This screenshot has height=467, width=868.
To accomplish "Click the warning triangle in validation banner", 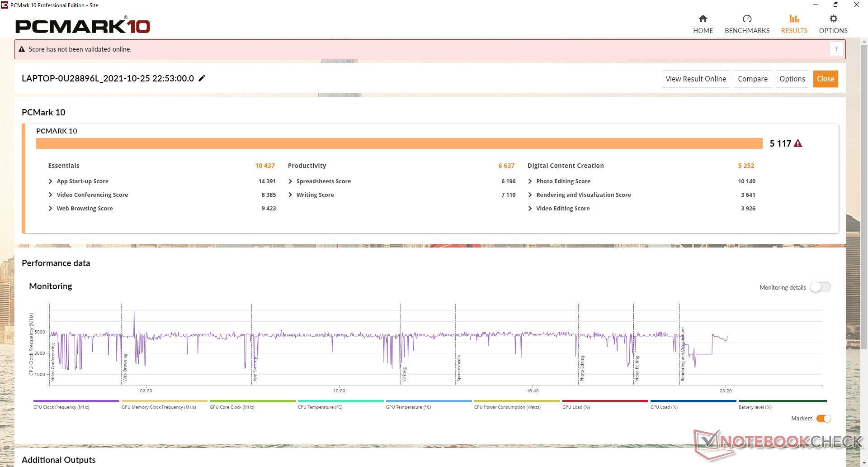I will 22,49.
